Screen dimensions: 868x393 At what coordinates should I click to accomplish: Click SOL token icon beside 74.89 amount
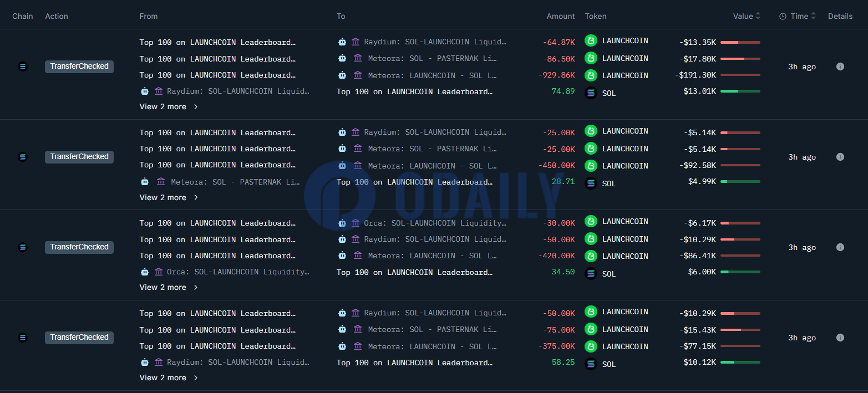point(591,93)
